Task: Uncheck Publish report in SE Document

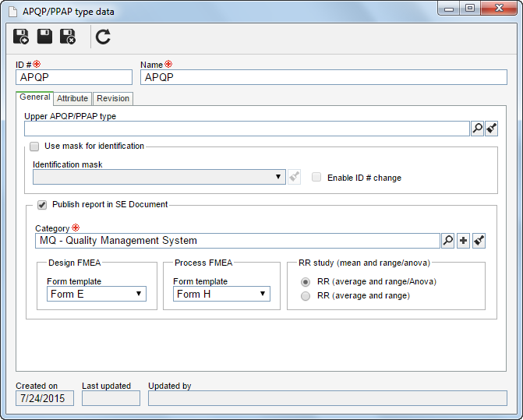Action: 42,205
